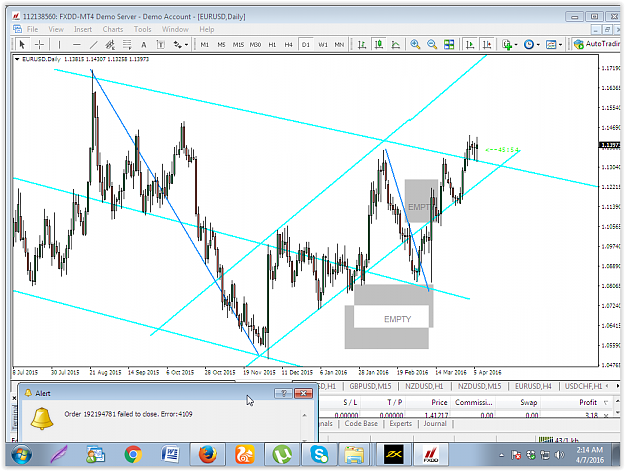This screenshot has width=625, height=471.
Task: Open Skype from the taskbar
Action: (319, 454)
